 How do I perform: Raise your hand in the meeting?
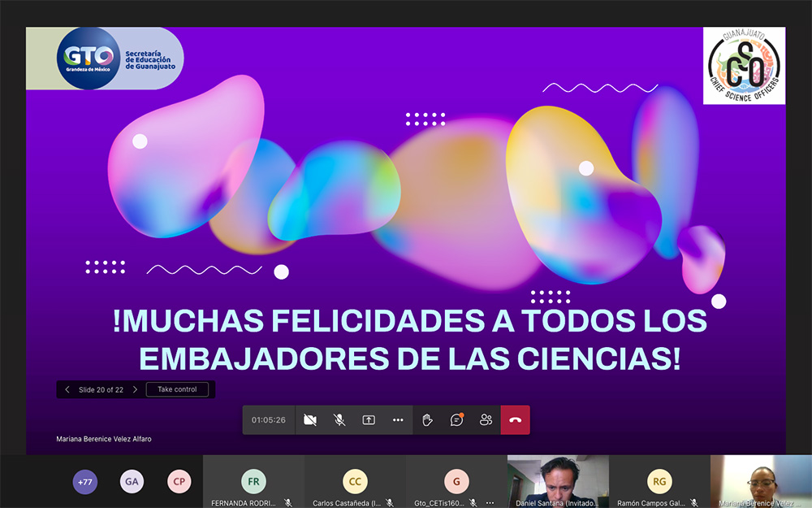pyautogui.click(x=428, y=420)
